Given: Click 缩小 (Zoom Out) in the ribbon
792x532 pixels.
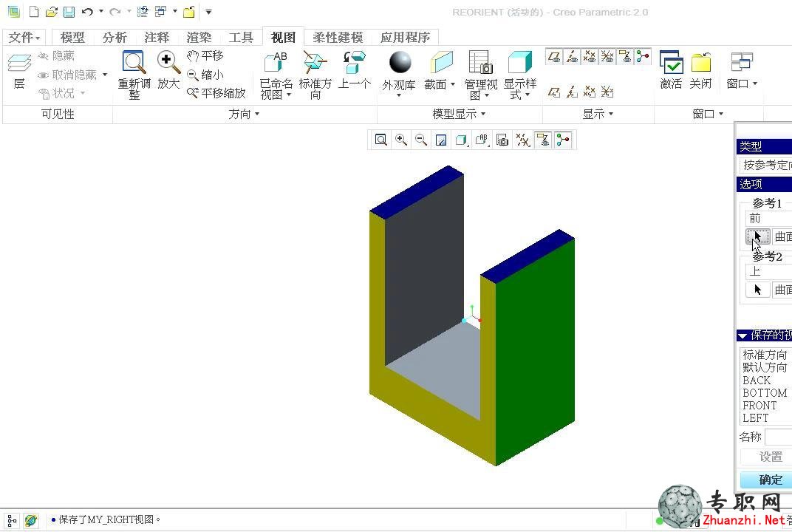Looking at the screenshot, I should pyautogui.click(x=205, y=75).
